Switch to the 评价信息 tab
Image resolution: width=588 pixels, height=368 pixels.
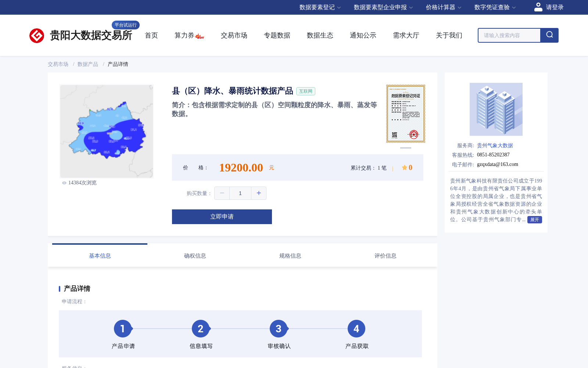click(x=386, y=256)
